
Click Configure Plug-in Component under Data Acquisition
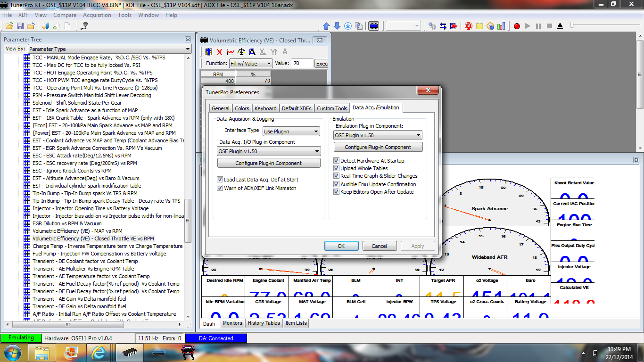coord(269,163)
